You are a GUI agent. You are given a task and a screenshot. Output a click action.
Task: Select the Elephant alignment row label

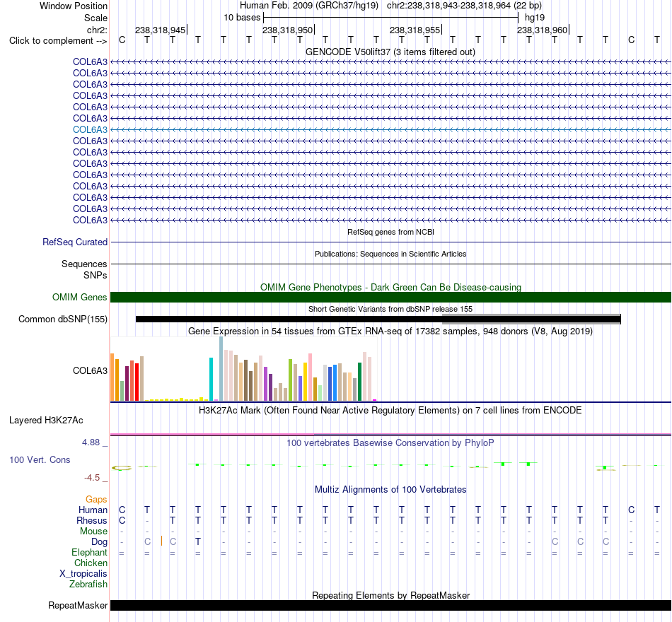89,553
